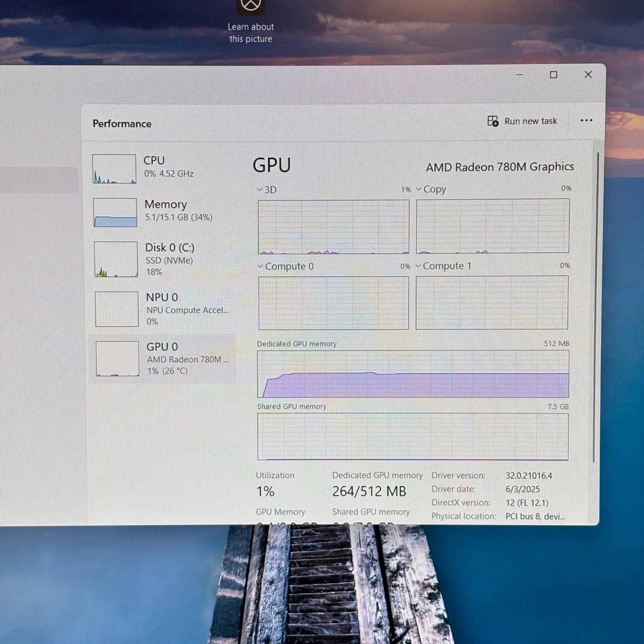This screenshot has height=644, width=644.
Task: Click the Compute 1 usage graph
Action: tap(492, 303)
